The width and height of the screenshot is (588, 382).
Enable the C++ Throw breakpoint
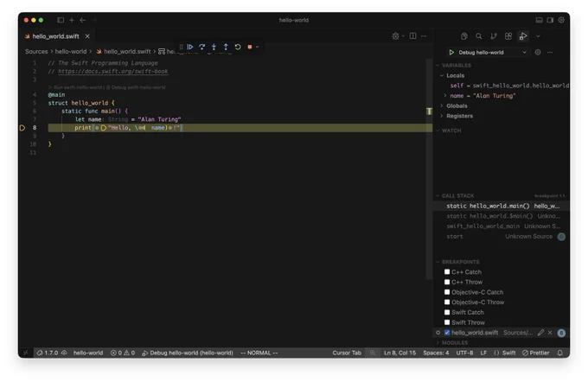click(447, 282)
